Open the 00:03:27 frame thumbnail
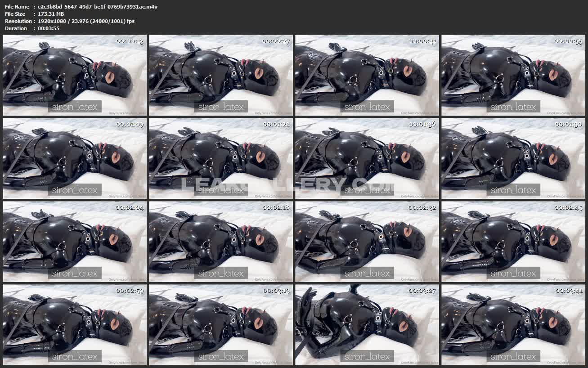This screenshot has width=588, height=368. (x=367, y=325)
